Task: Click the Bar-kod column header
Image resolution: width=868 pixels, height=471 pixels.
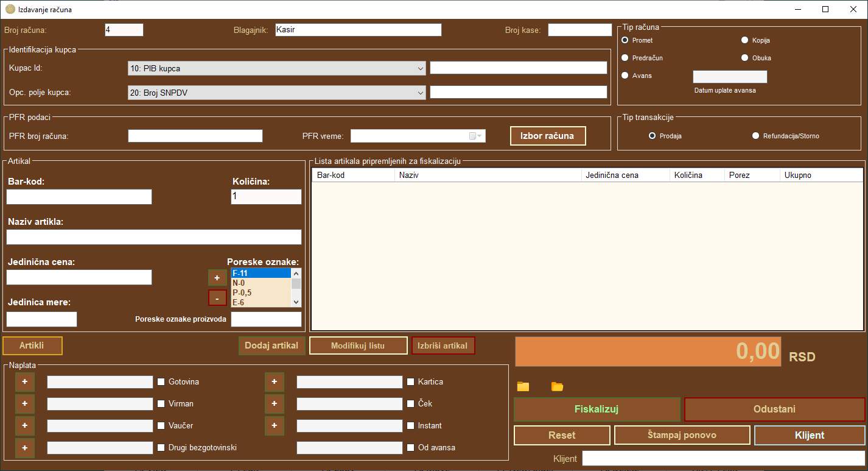Action: point(354,175)
